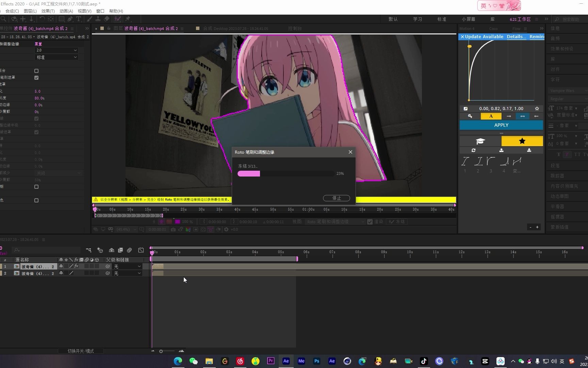This screenshot has width=588, height=368.
Task: Click the snapshot camera icon in viewer
Action: click(173, 229)
